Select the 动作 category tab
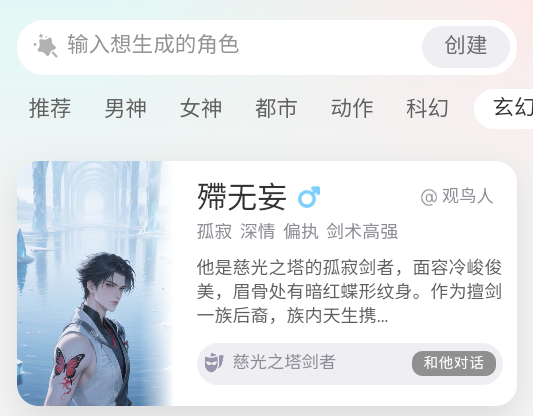533x416 pixels. tap(352, 108)
